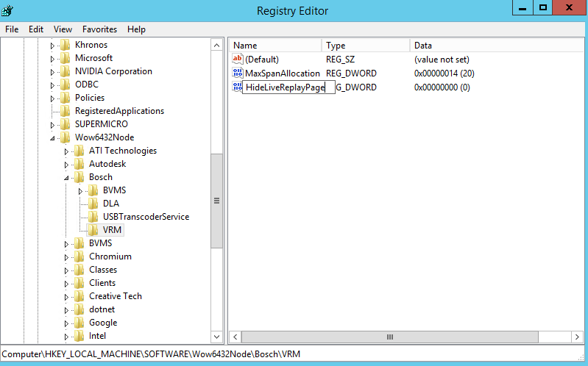Viewport: 588px width, 366px height.
Task: Open the Favorites menu
Action: pyautogui.click(x=99, y=29)
